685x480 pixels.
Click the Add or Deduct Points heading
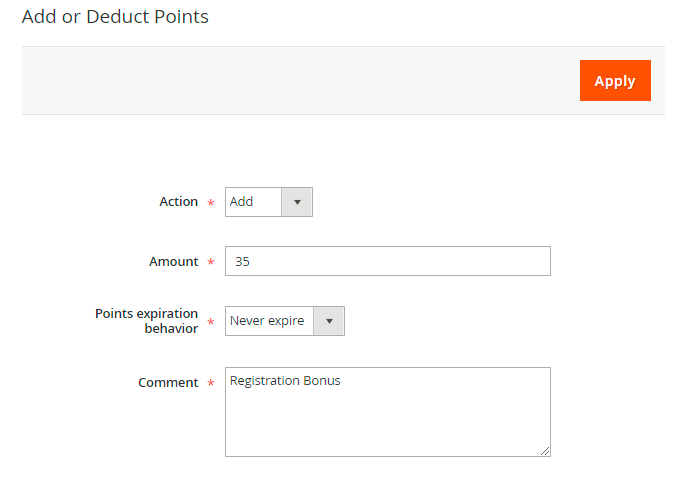115,17
